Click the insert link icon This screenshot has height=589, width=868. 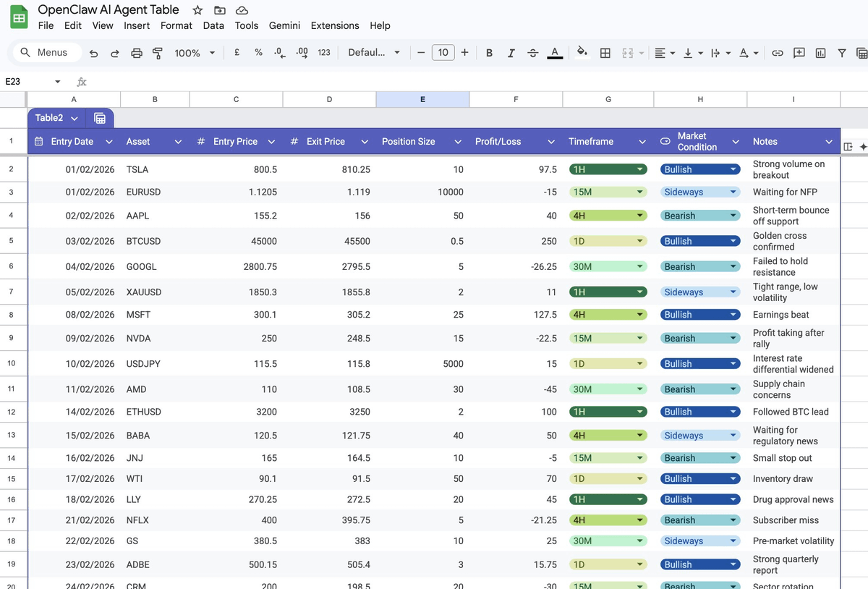pos(778,53)
